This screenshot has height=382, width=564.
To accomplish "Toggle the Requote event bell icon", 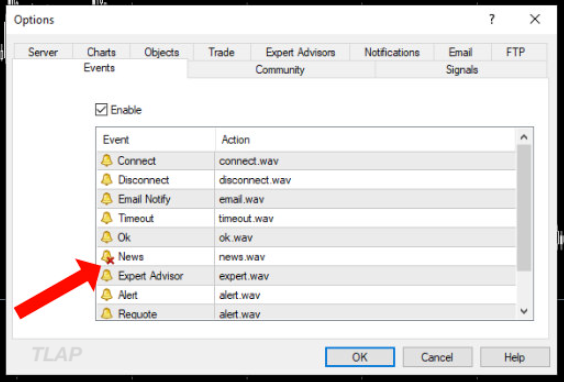I will click(x=106, y=314).
